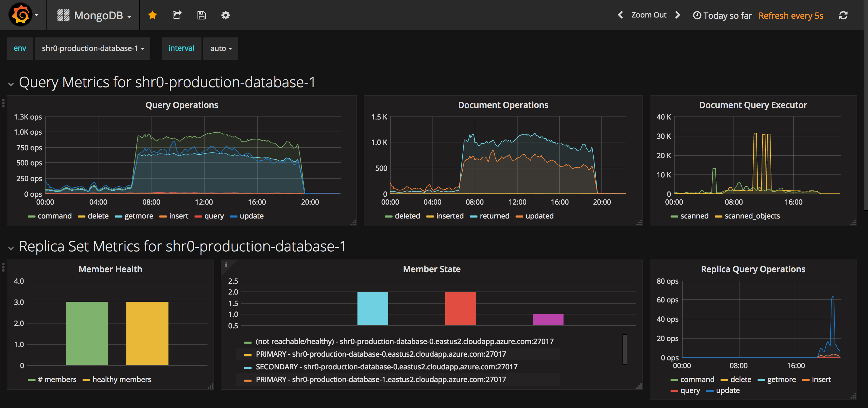The image size is (868, 408).
Task: Click the Zoom Out button
Action: pyautogui.click(x=649, y=15)
